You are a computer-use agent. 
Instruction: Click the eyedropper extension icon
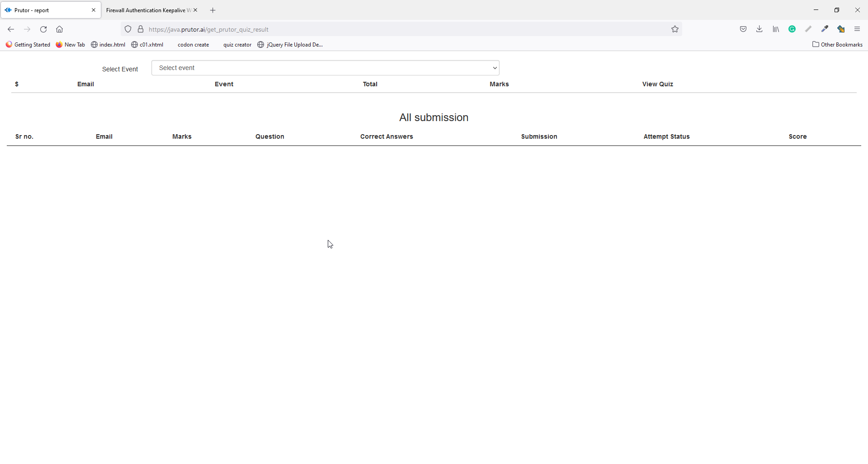825,29
